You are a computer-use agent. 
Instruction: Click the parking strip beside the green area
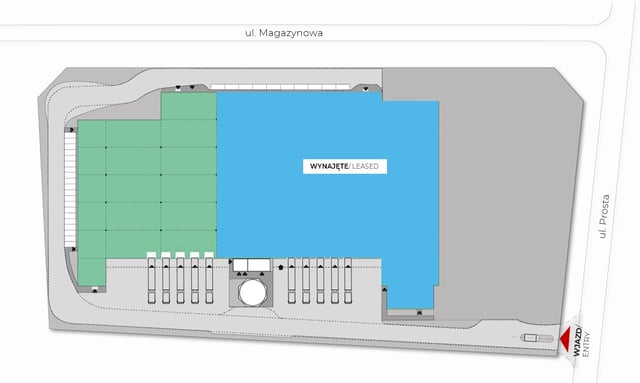70,189
